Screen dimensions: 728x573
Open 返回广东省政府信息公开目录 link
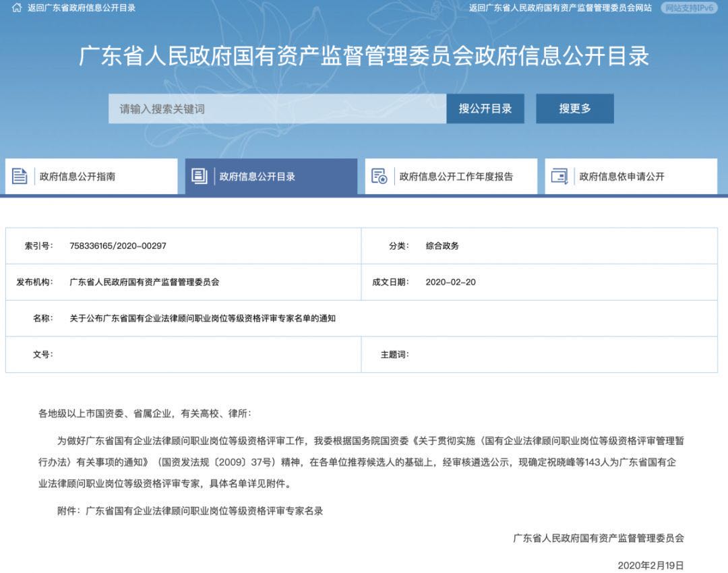[82, 8]
